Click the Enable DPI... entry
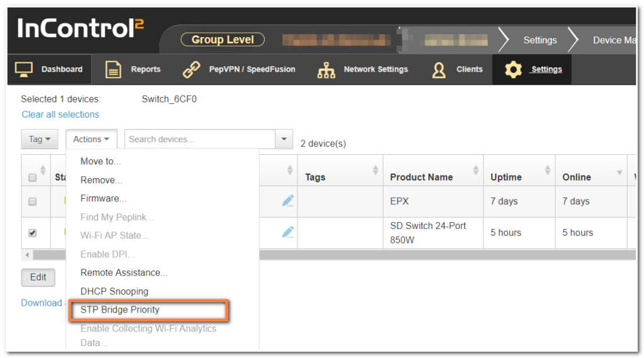Screen dimensions: 644x358 click(x=108, y=254)
